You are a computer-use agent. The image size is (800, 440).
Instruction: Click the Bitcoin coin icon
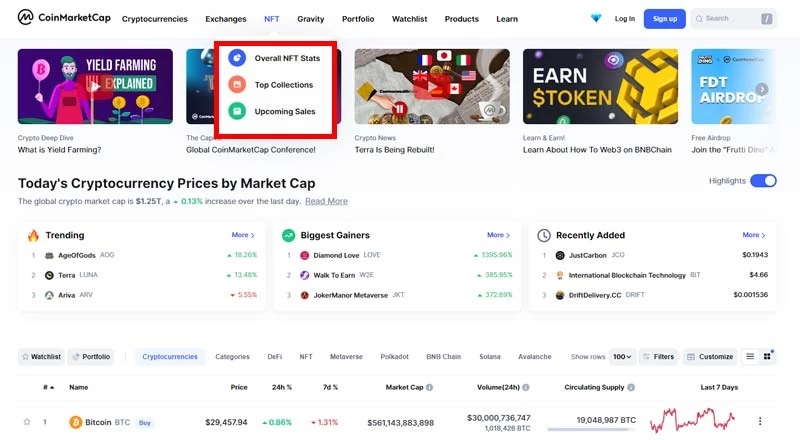75,422
